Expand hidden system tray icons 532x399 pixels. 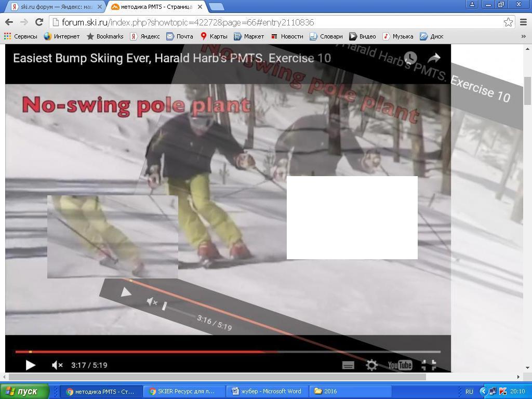point(484,392)
